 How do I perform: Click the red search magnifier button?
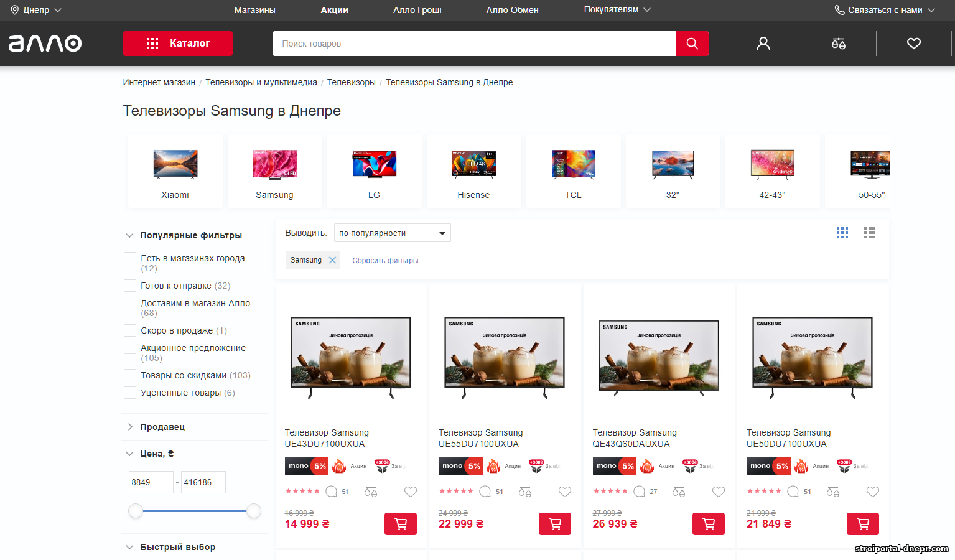pos(692,44)
